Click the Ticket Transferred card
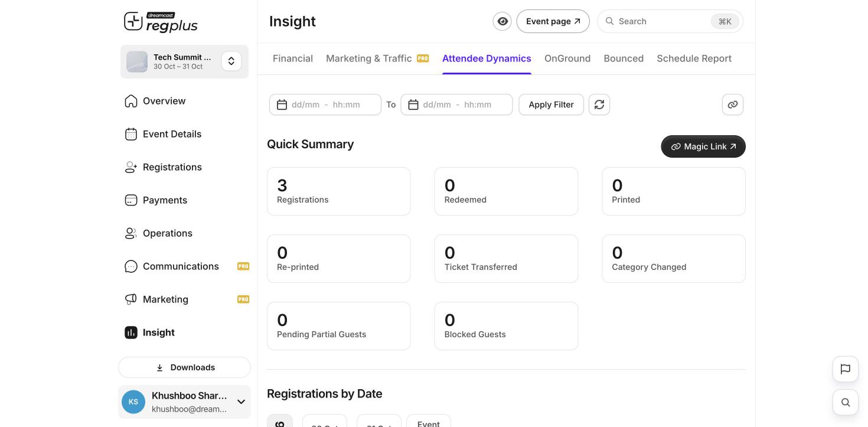This screenshot has width=868, height=427. [506, 259]
